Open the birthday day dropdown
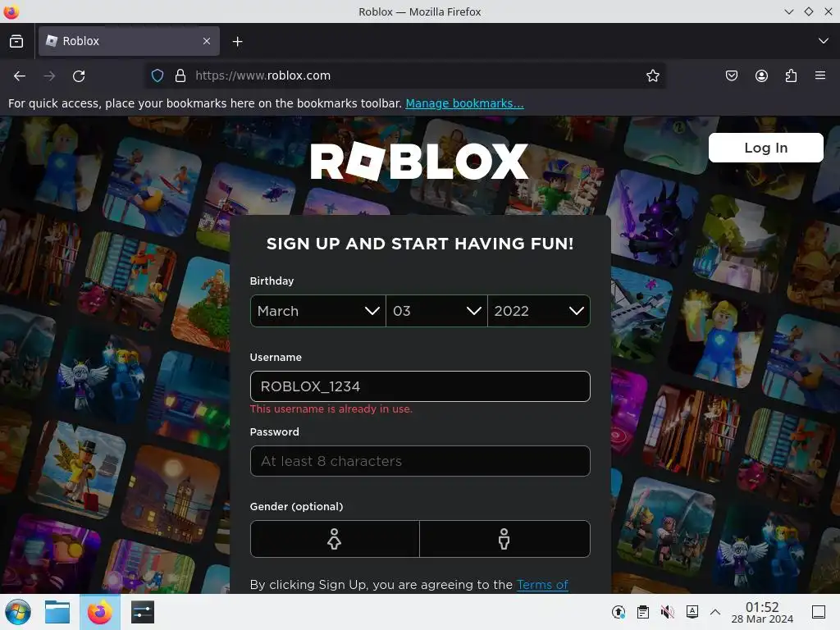This screenshot has width=840, height=630. [436, 311]
